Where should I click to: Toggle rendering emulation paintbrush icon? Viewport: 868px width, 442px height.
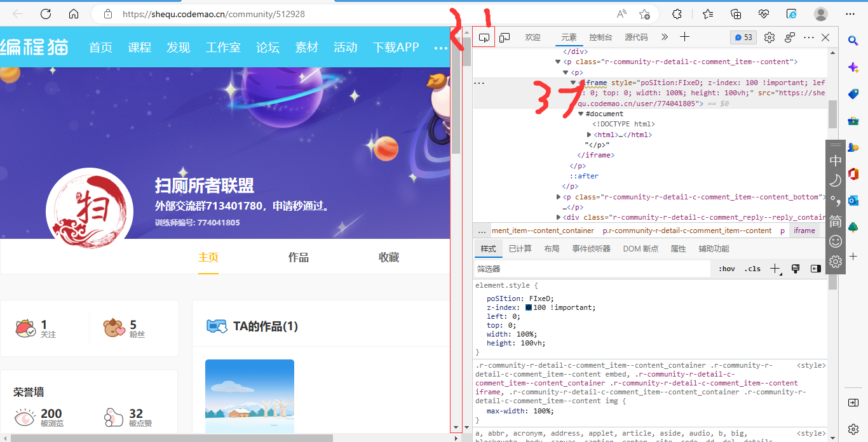pyautogui.click(x=795, y=269)
